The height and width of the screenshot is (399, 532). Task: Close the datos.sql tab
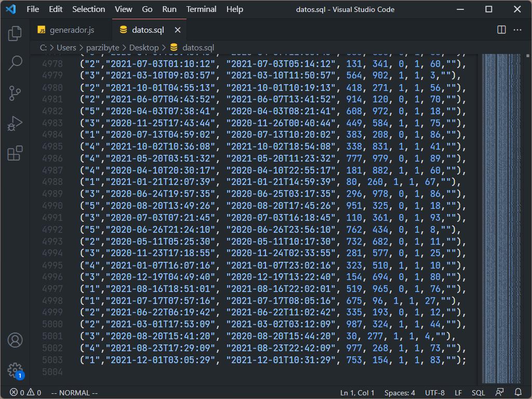tap(178, 30)
